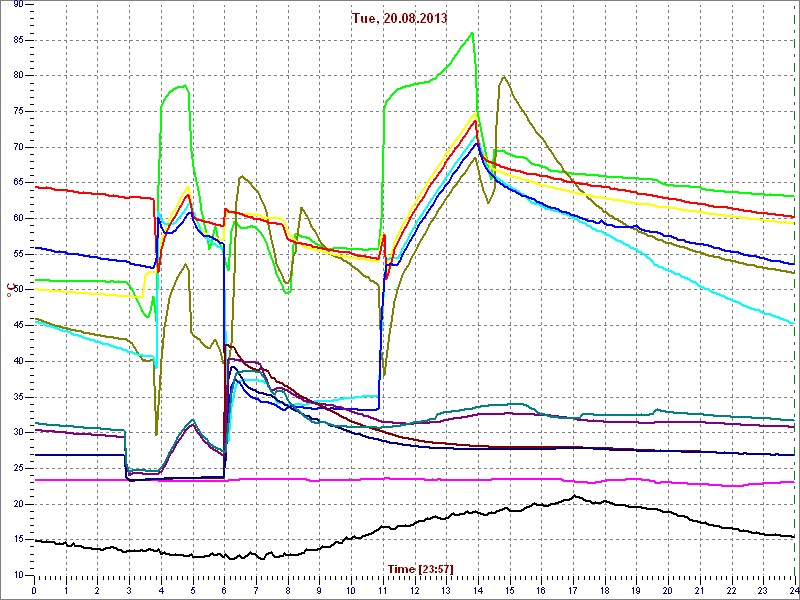Select the 90 label on temperature axis
The width and height of the screenshot is (800, 600).
coord(18,4)
